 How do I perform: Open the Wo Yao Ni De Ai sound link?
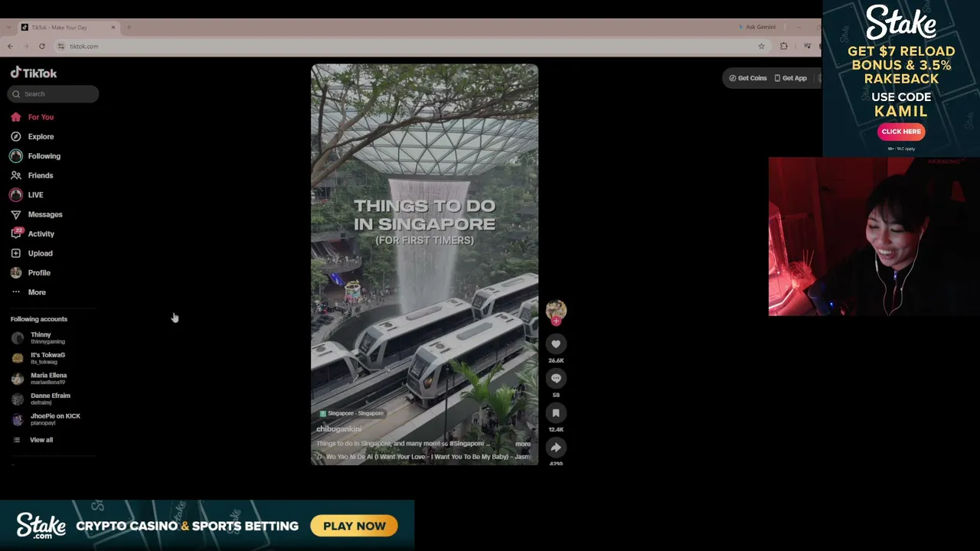pyautogui.click(x=423, y=457)
